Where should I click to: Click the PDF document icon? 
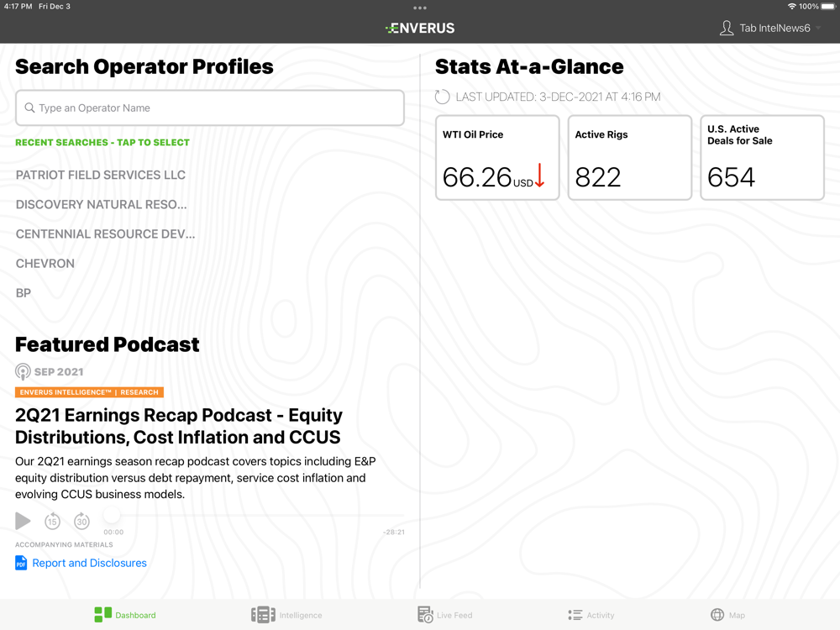coord(21,563)
